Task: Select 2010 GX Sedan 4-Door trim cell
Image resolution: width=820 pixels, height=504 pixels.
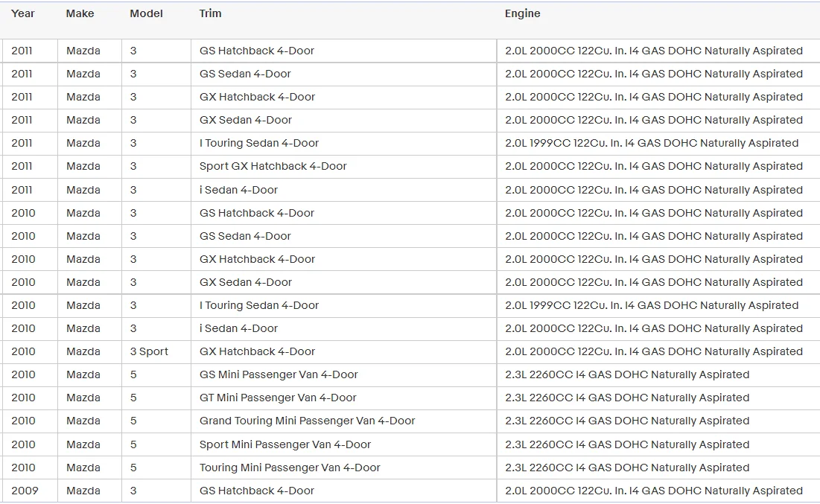Action: point(343,282)
